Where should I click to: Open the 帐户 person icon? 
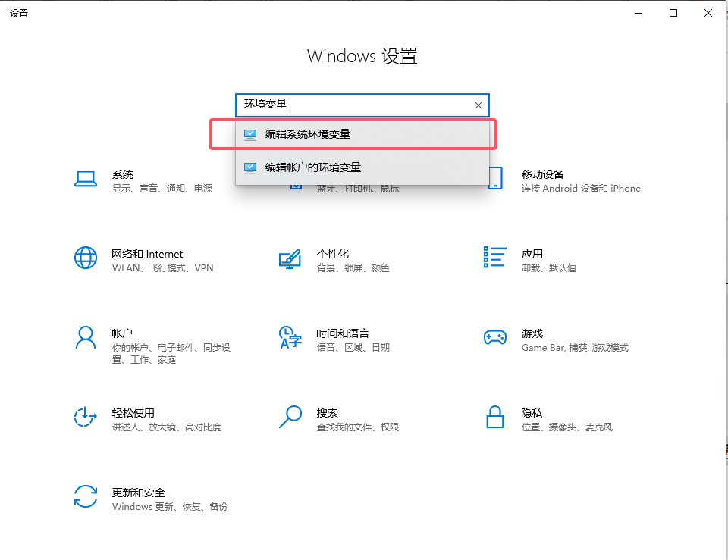(86, 337)
